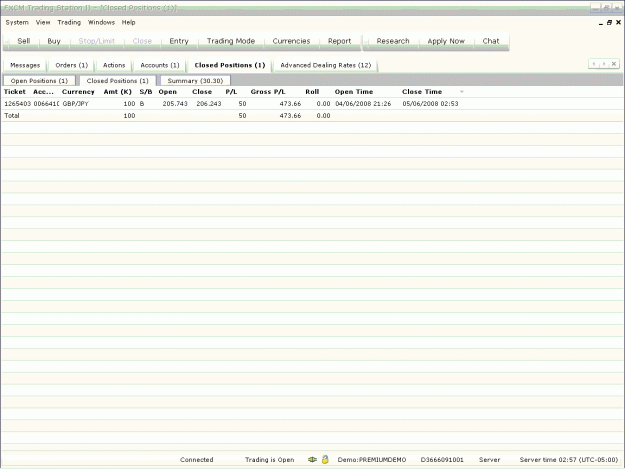Click the Apply Now button
The height and width of the screenshot is (469, 625).
[x=446, y=41]
